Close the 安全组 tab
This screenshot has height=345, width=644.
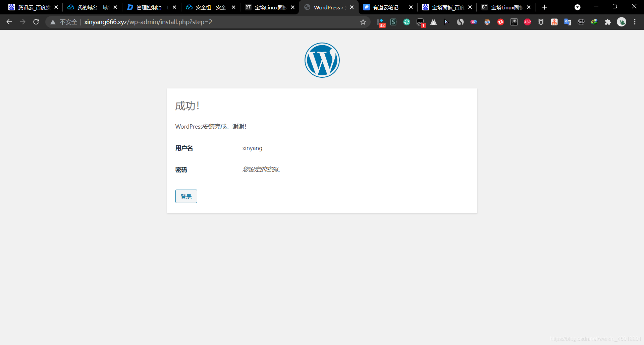pos(233,7)
